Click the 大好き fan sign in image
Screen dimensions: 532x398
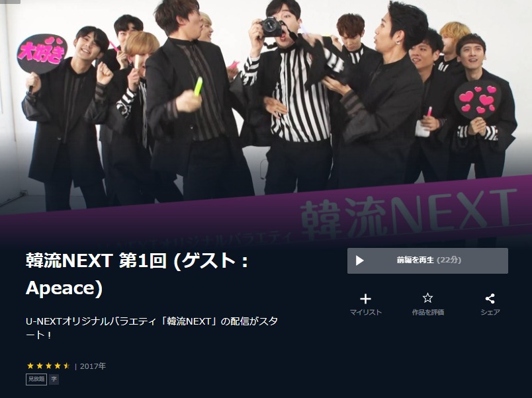[x=42, y=54]
